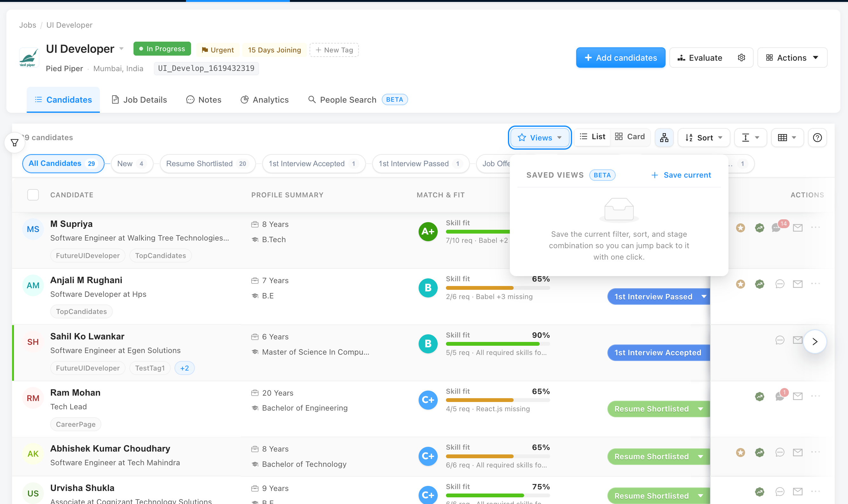848x504 pixels.
Task: Open the Job Details tab
Action: coord(139,99)
